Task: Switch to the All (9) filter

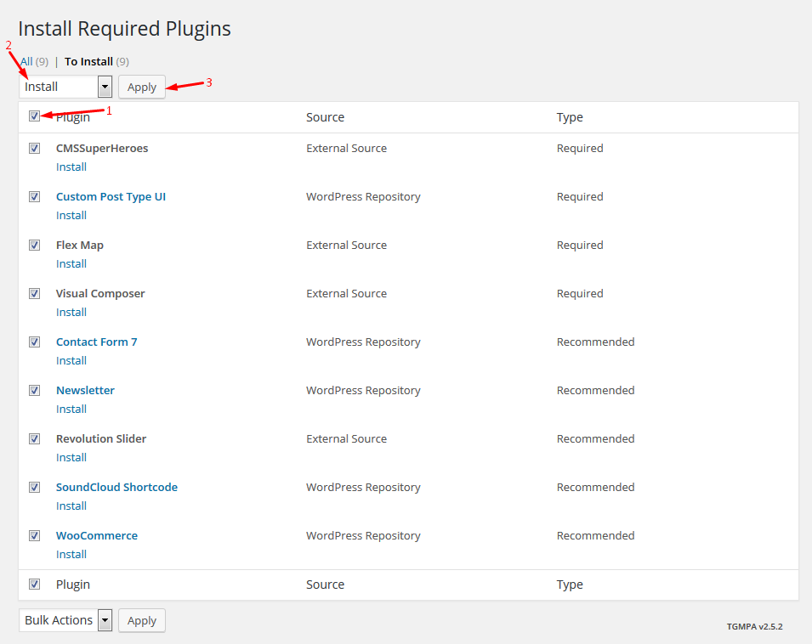Action: 34,61
